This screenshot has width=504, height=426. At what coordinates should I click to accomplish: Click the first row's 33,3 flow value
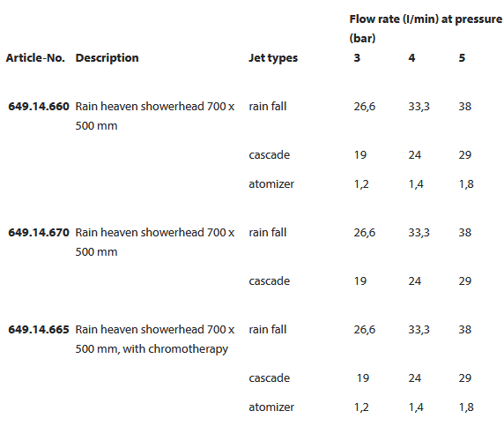point(419,107)
